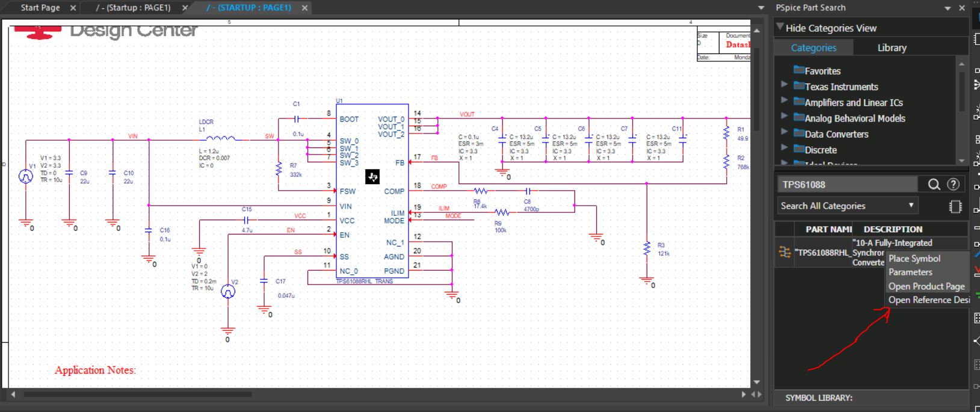Close the Start Page tab

point(73,8)
